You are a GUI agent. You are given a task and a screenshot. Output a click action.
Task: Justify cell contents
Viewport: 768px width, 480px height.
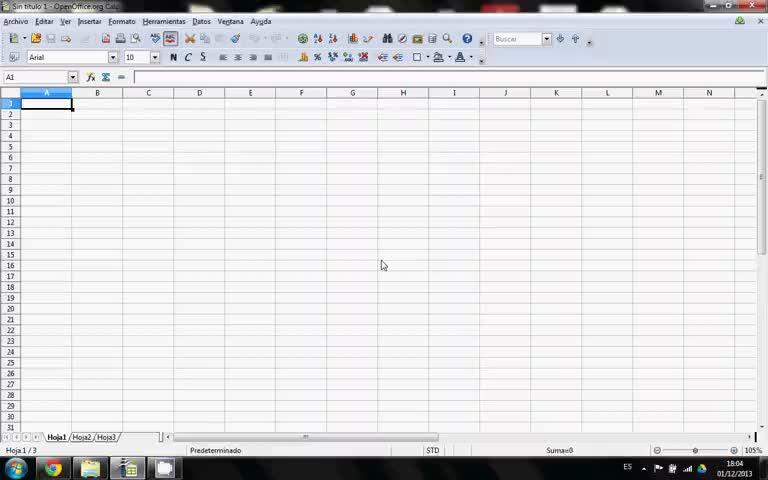coord(268,57)
